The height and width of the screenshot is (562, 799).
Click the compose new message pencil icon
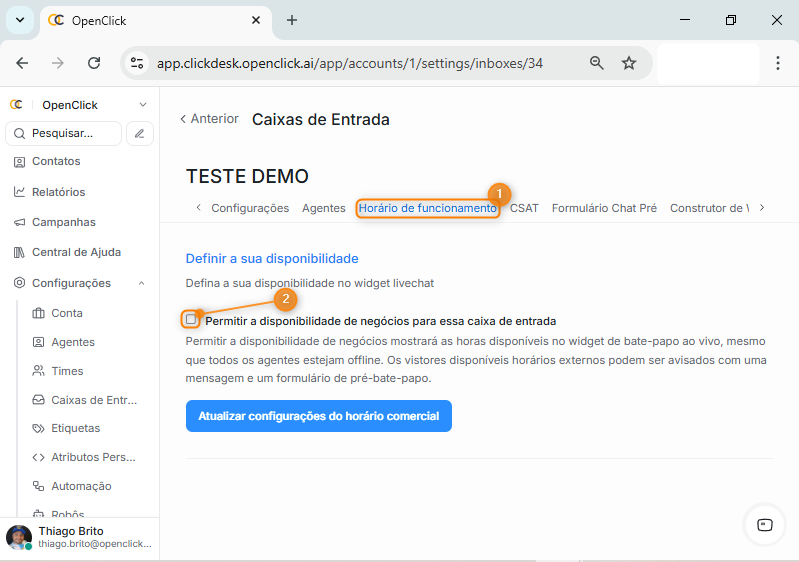coord(140,133)
